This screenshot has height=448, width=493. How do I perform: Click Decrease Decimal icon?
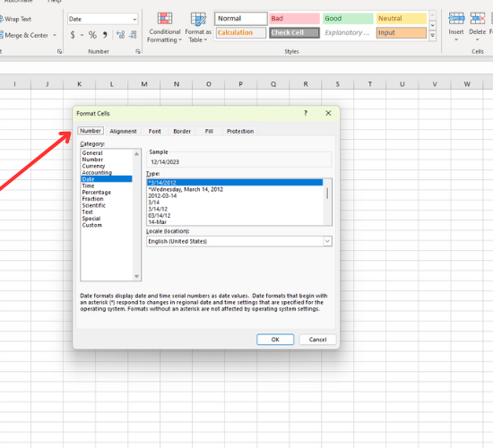pos(133,35)
